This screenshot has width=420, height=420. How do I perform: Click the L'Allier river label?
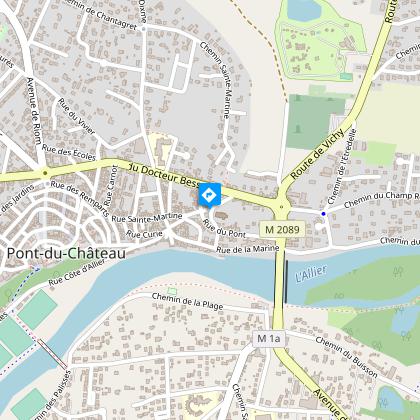tap(311, 274)
